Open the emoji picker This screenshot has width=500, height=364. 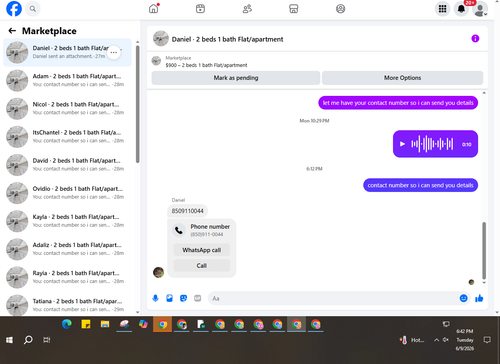coord(463,298)
